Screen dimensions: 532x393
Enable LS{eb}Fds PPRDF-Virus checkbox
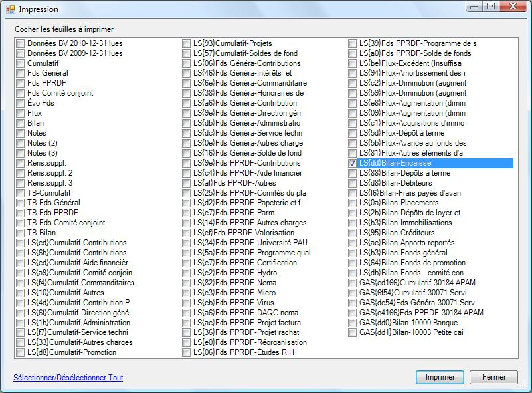[x=187, y=303]
